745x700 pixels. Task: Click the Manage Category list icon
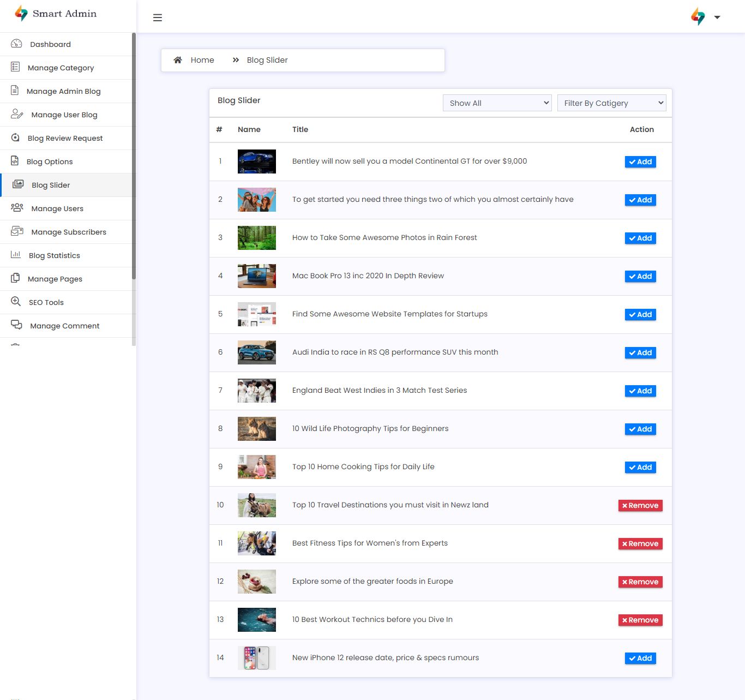(15, 67)
